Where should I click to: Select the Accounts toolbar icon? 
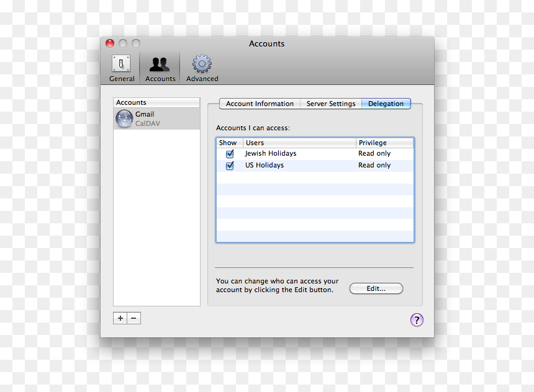[160, 68]
